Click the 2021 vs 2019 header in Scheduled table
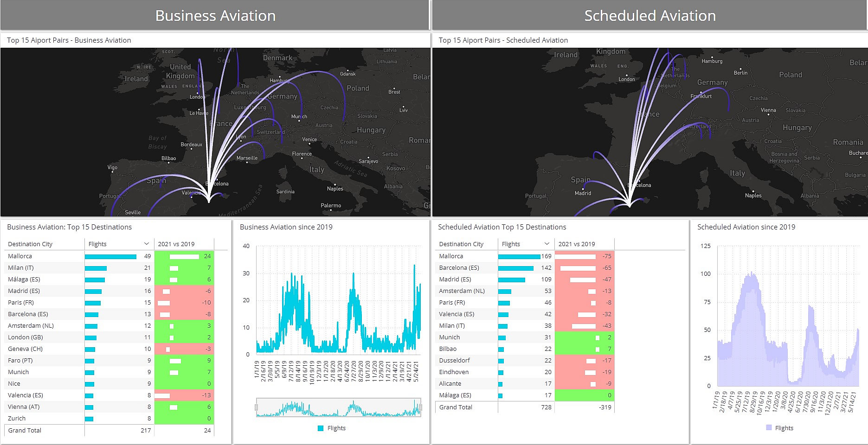The image size is (868, 445). [x=577, y=244]
